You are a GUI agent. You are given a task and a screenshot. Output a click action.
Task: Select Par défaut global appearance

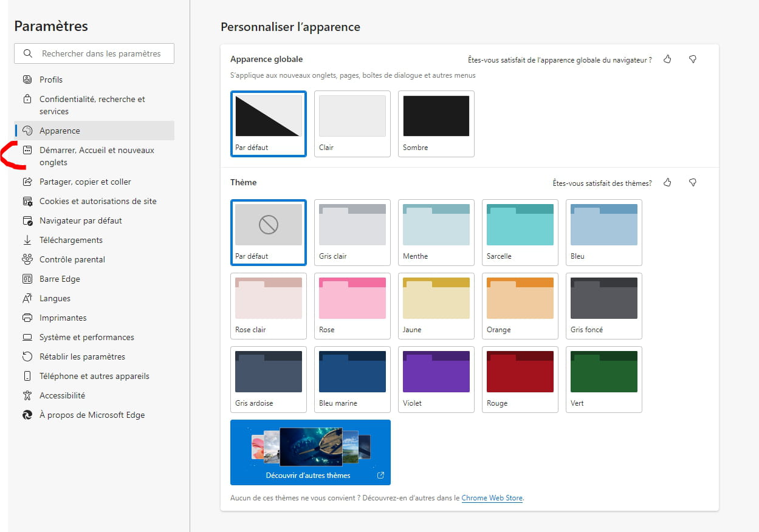point(269,124)
